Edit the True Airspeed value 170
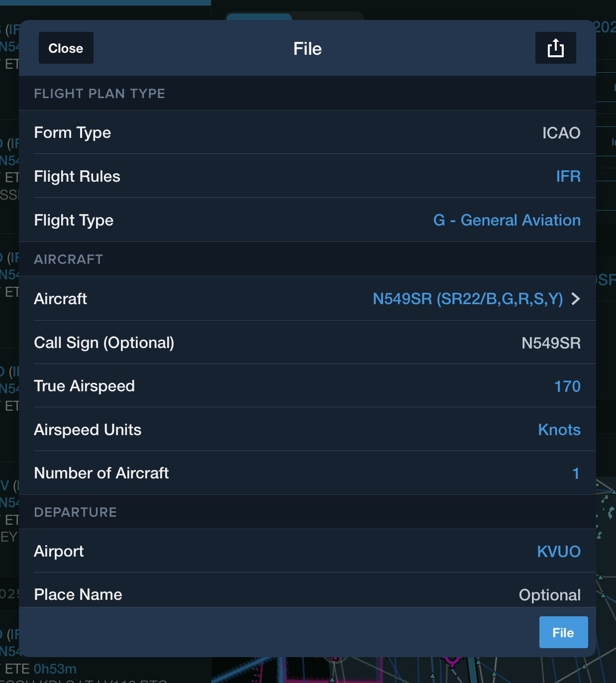616x683 pixels. 567,386
